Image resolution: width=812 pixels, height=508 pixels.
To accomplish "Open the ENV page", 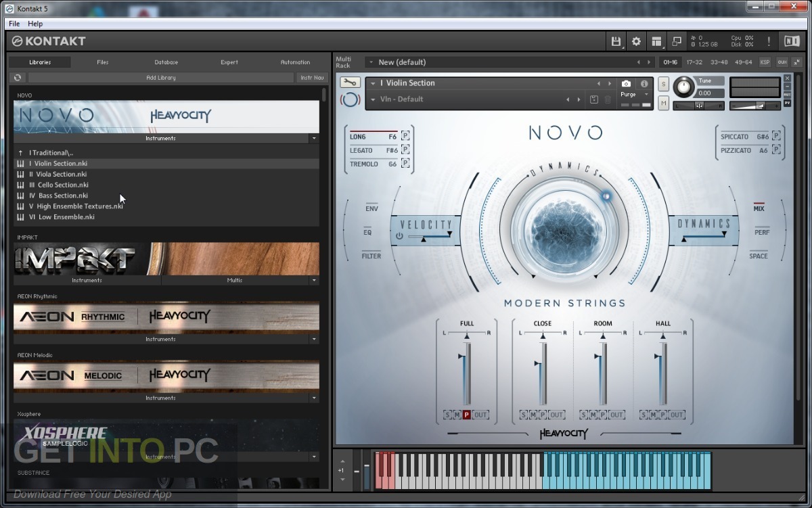I will [x=371, y=208].
